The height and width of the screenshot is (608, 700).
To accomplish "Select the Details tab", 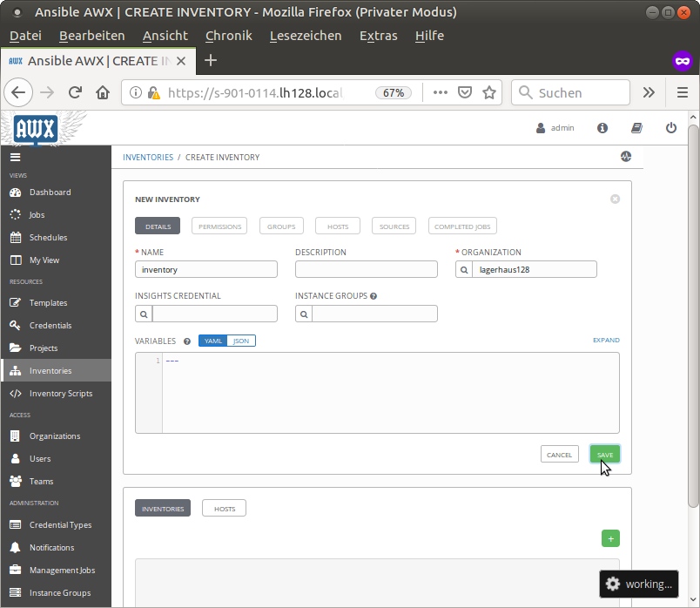I will click(x=158, y=226).
